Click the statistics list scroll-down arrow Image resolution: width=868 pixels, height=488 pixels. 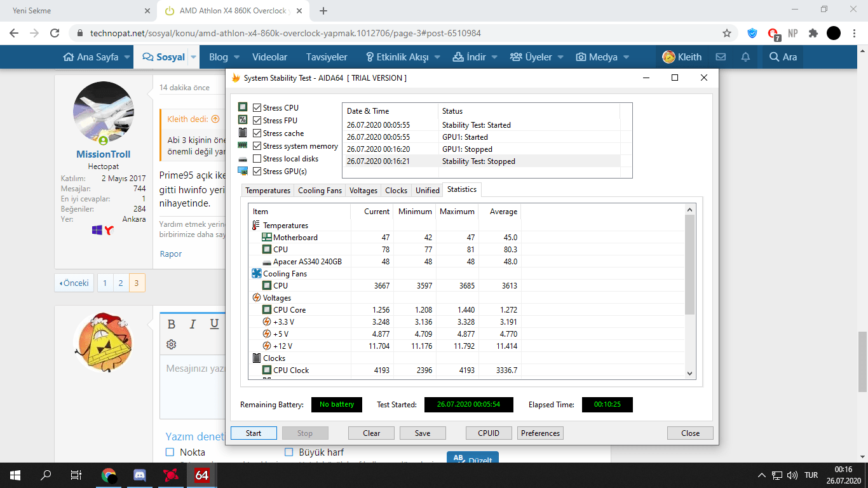coord(690,374)
